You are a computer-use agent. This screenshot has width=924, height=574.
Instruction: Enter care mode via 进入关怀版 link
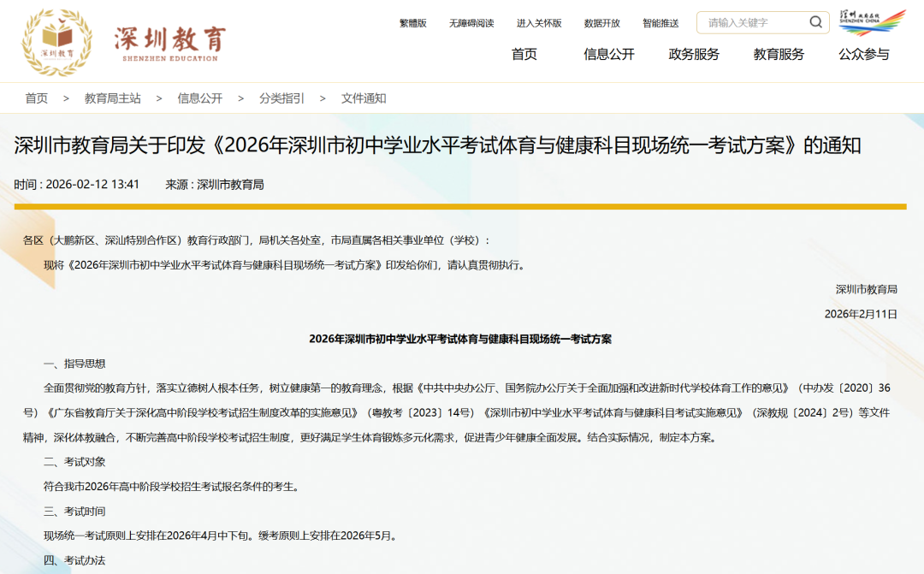(540, 22)
